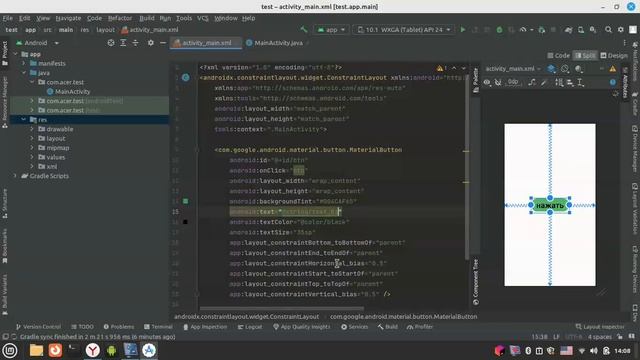
Task: Click Select Opened File target icon
Action: (x=111, y=43)
